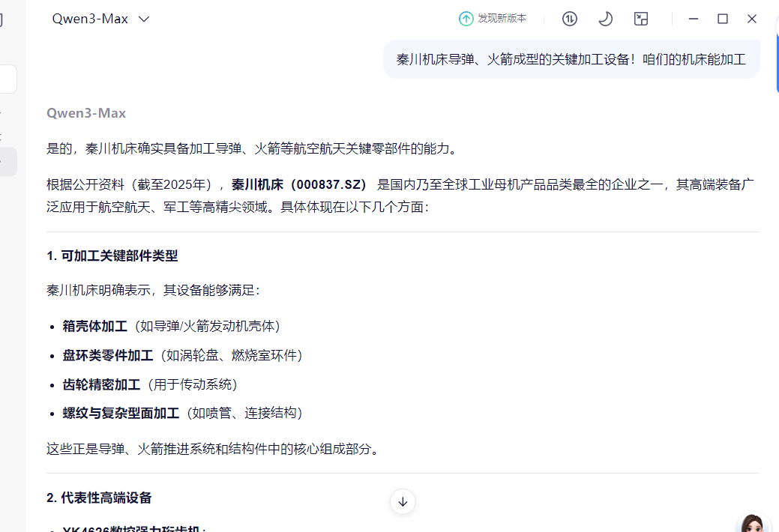The image size is (779, 532).
Task: Open the Qwen3-Max model dropdown
Action: pos(100,19)
